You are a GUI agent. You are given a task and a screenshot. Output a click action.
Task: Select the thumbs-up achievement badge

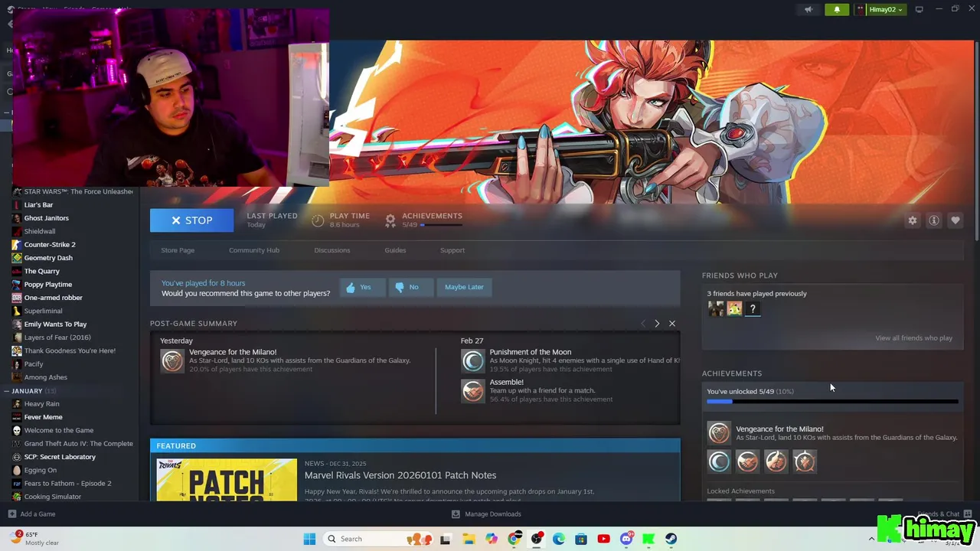pos(776,461)
